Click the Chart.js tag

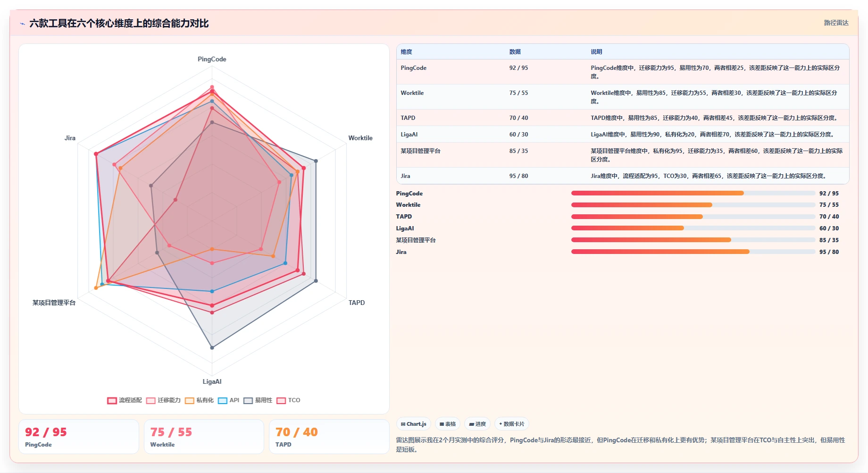(x=414, y=424)
